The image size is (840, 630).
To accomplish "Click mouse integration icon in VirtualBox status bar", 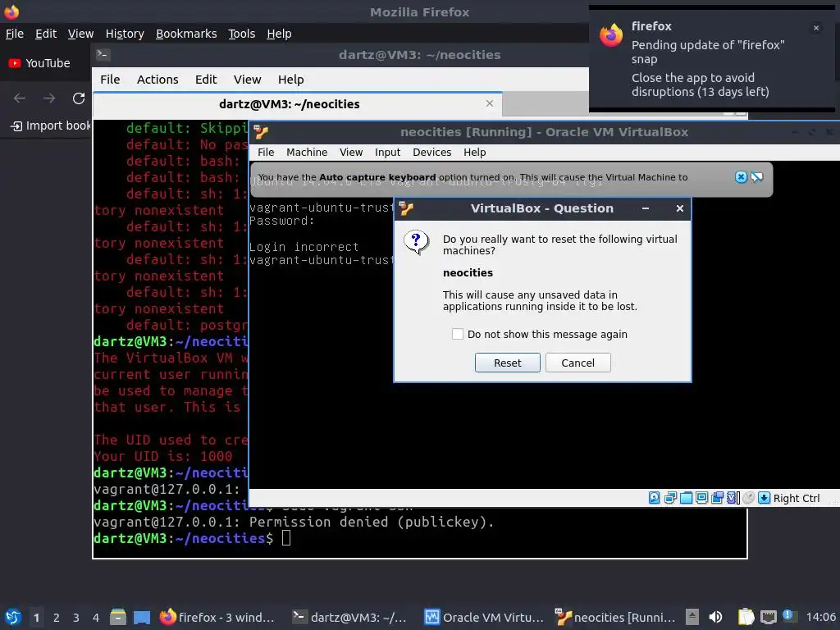I will [x=748, y=498].
